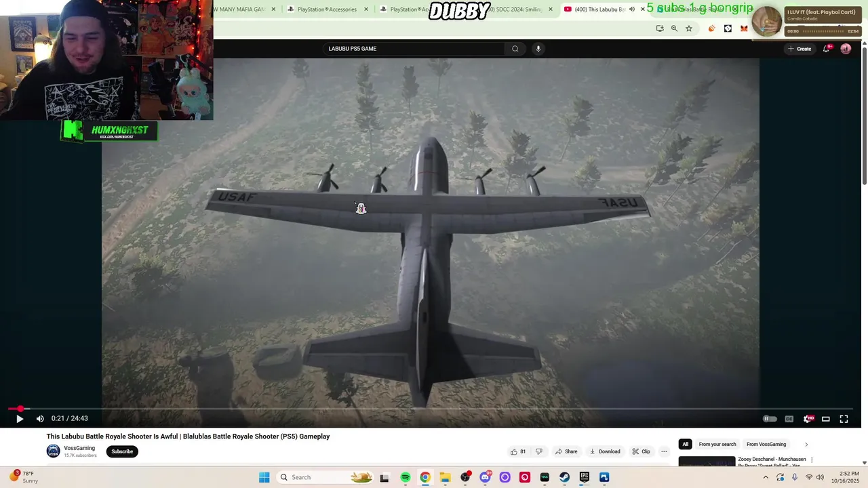
Task: Mute the video volume speaker icon
Action: 40,419
